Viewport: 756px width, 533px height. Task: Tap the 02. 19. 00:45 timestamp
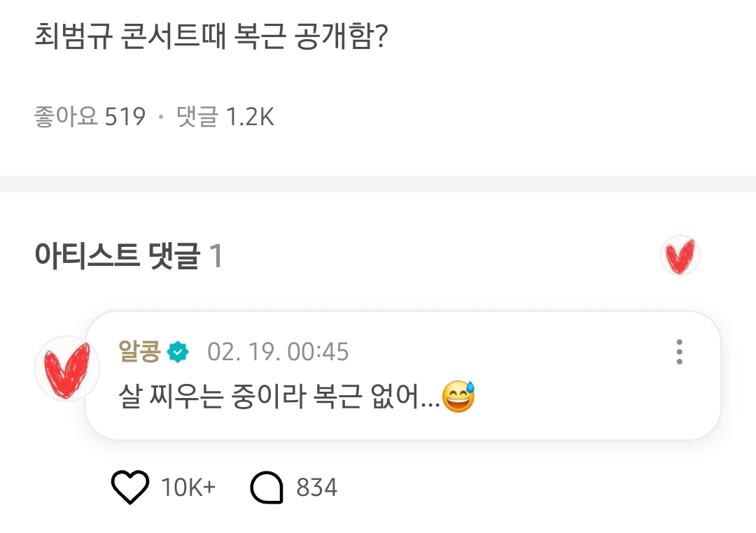point(278,352)
